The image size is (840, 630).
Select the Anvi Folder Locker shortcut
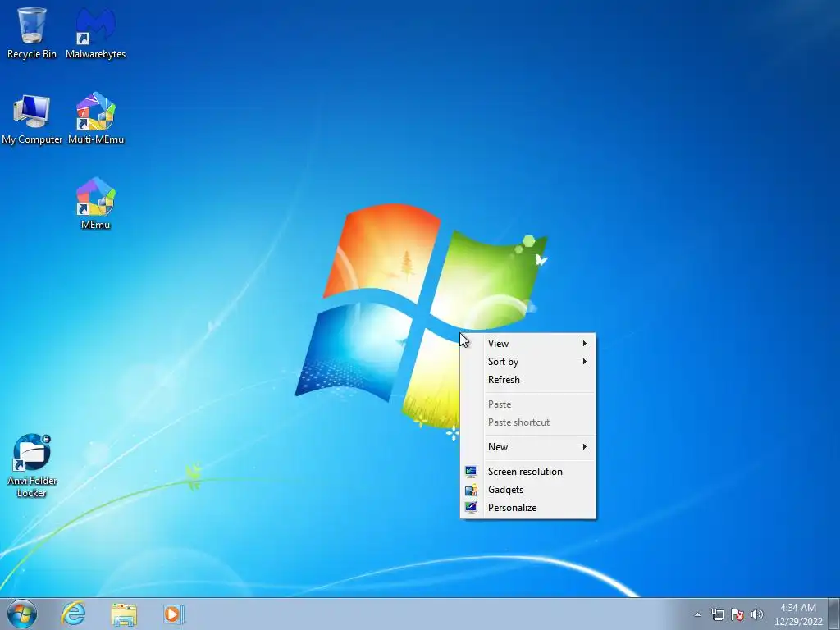click(x=32, y=465)
